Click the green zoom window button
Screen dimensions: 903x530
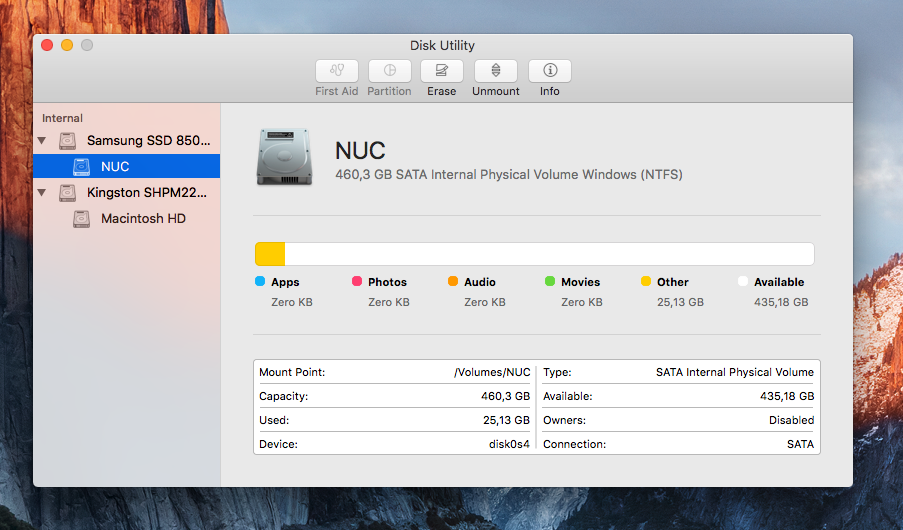coord(87,45)
